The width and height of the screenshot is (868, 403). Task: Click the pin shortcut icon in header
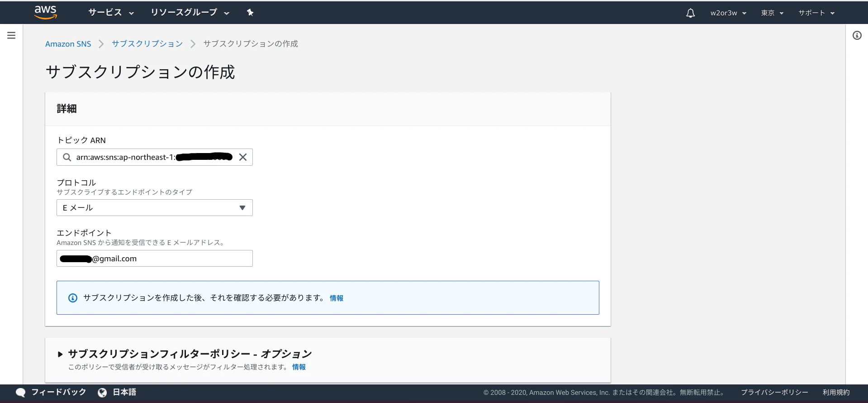pos(250,13)
